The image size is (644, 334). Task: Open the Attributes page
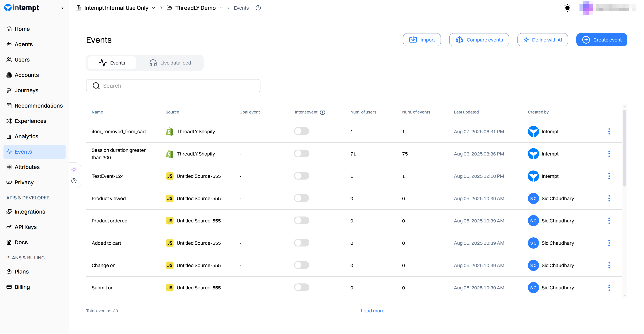[35, 167]
